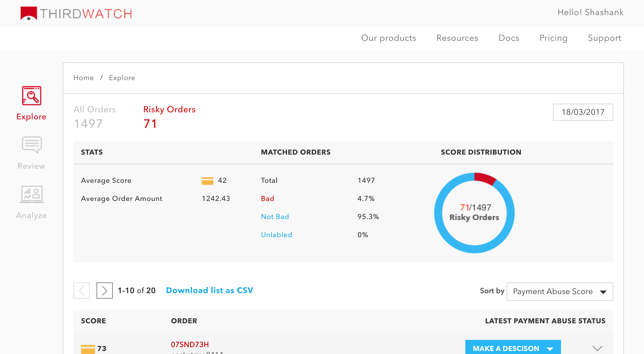Expand order 07SND73H row chevron
This screenshot has width=644, height=354.
[x=597, y=348]
